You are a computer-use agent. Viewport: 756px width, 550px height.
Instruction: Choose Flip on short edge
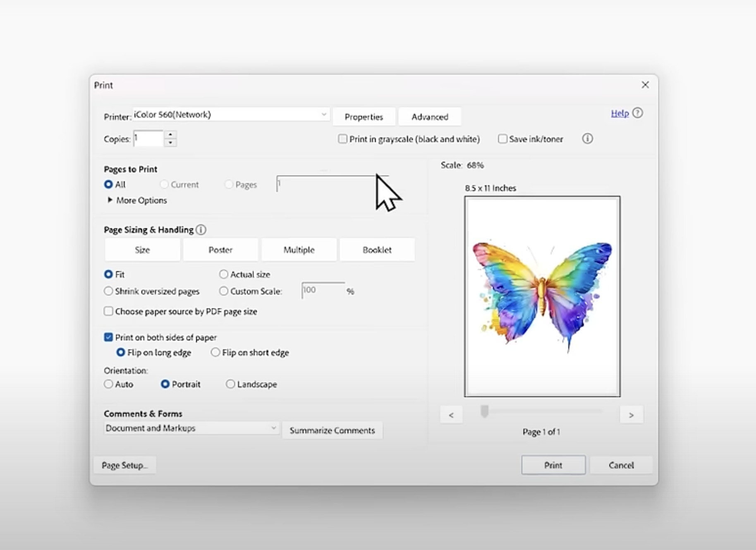click(x=215, y=352)
